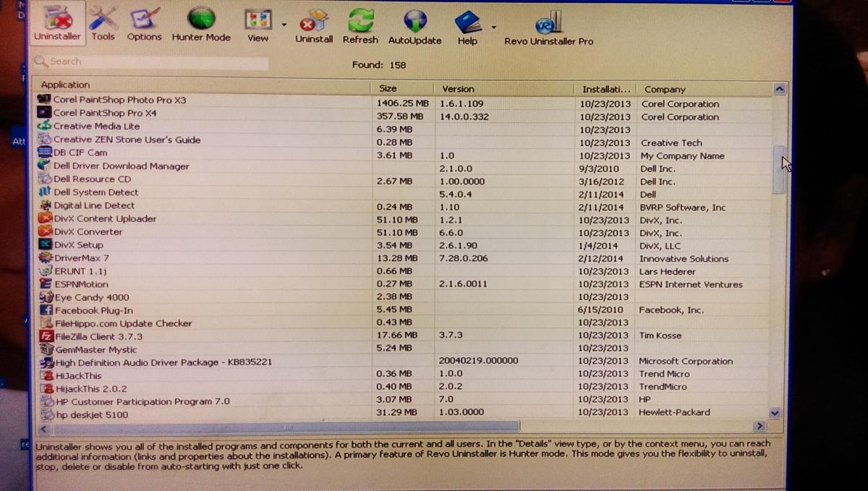Select FileHippo.com Update Checker icon
The width and height of the screenshot is (868, 491).
click(x=47, y=323)
